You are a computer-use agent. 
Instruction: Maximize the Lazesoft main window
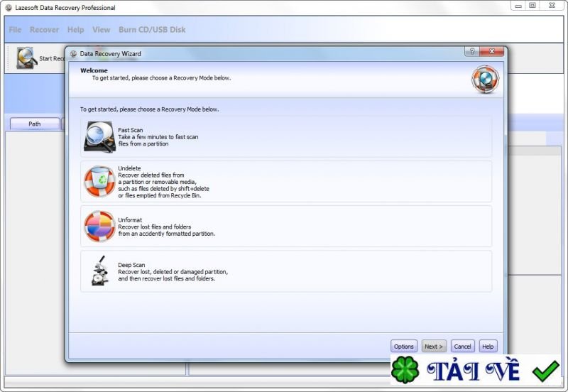point(532,6)
